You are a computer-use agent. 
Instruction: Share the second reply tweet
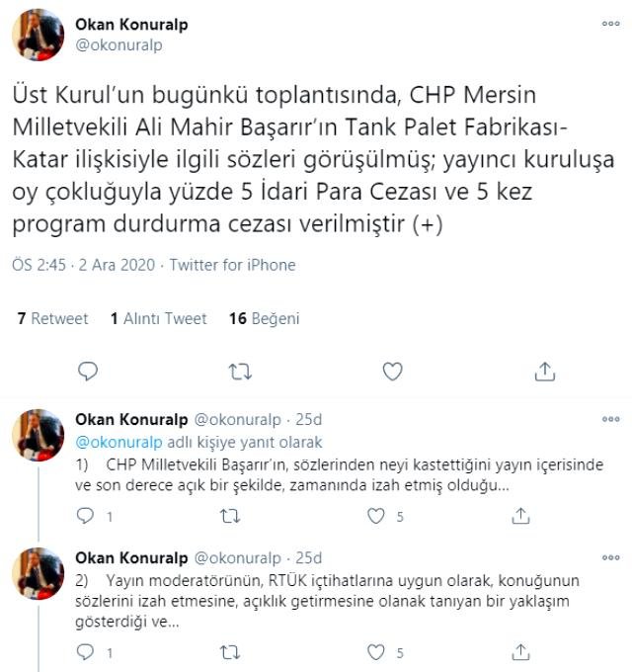click(520, 652)
